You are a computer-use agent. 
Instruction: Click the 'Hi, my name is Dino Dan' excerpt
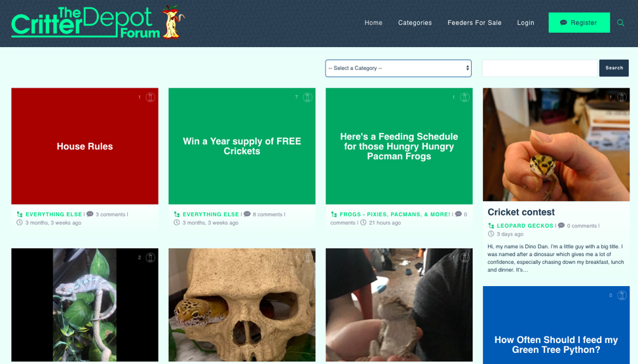[x=555, y=258]
